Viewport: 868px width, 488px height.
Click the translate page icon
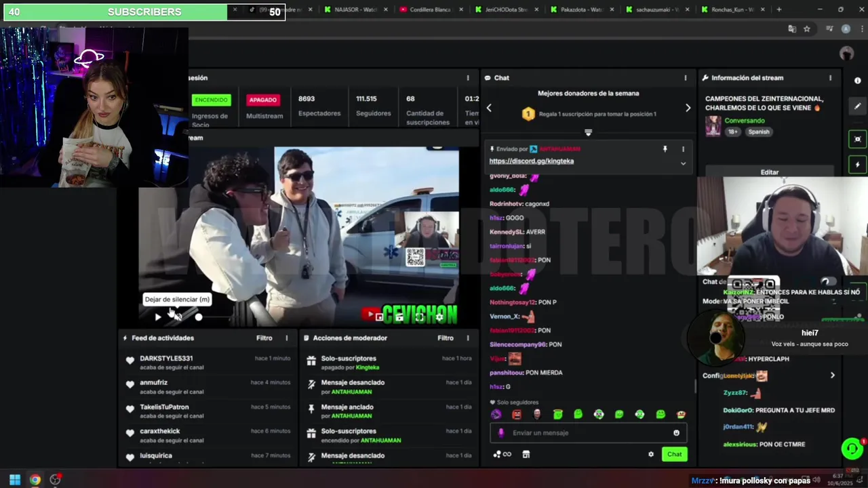pos(791,29)
